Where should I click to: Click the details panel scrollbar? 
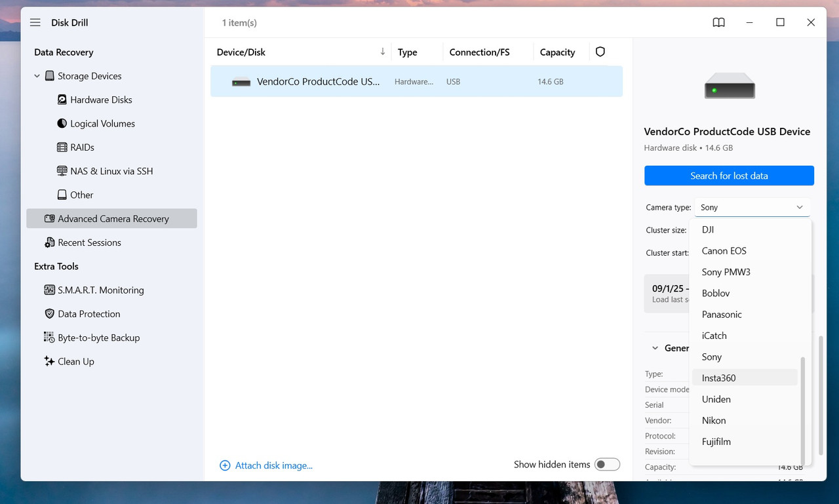click(821, 395)
